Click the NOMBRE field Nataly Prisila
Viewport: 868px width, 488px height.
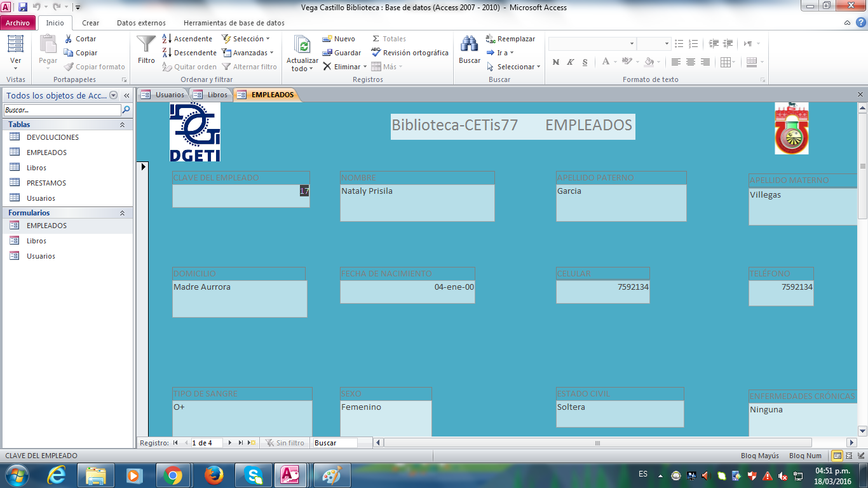click(417, 203)
